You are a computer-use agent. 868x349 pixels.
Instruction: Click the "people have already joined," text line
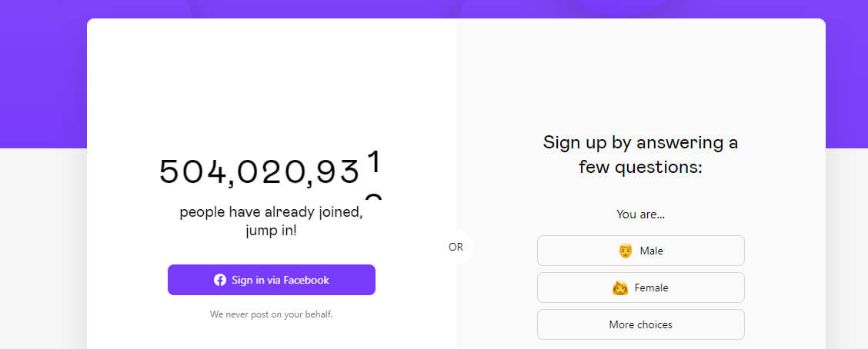[x=271, y=212]
